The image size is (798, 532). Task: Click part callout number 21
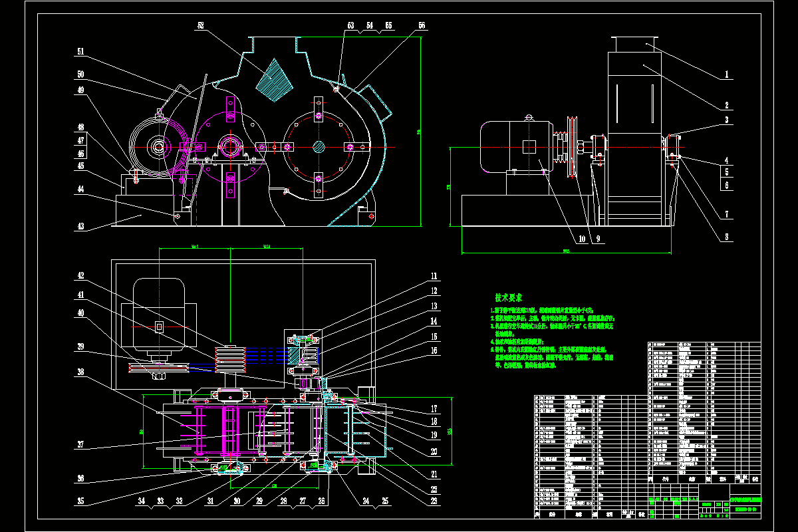434,475
